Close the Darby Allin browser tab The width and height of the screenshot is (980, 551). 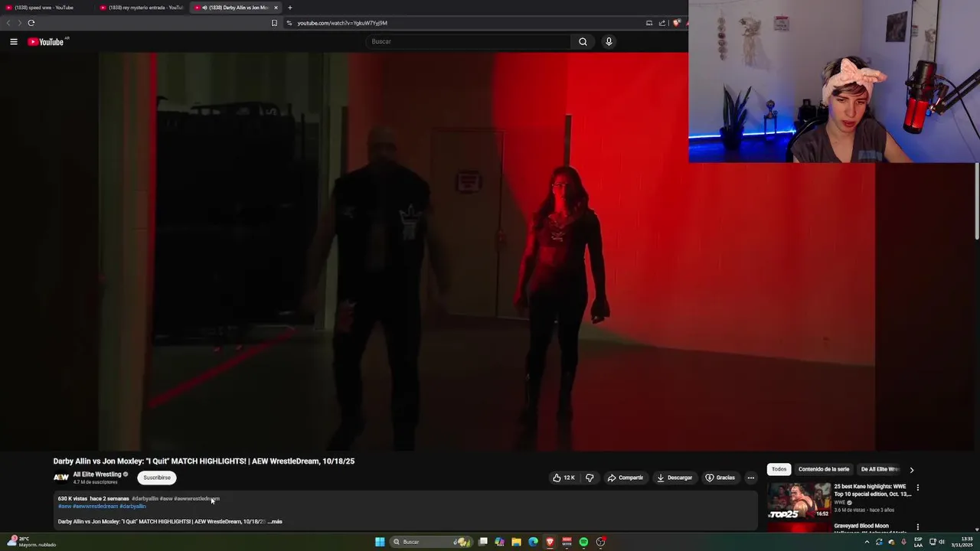tap(276, 8)
